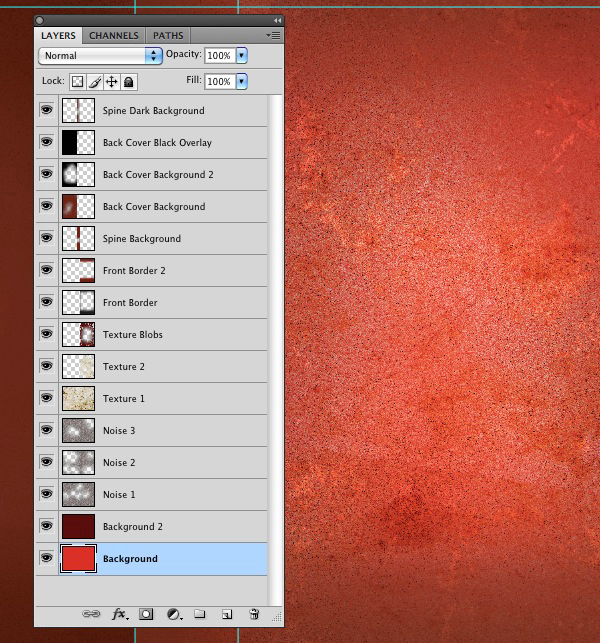
Task: Hide the Front Border 2 layer
Action: (46, 270)
